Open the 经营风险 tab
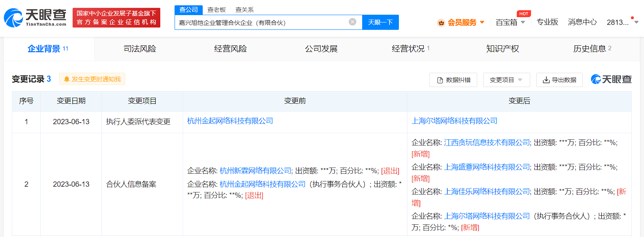 230,49
